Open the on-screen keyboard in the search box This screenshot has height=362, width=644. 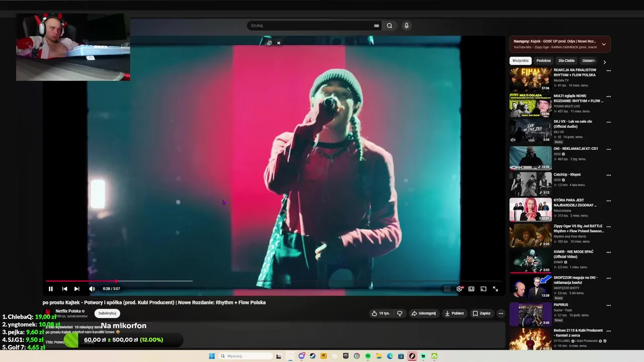point(376,26)
